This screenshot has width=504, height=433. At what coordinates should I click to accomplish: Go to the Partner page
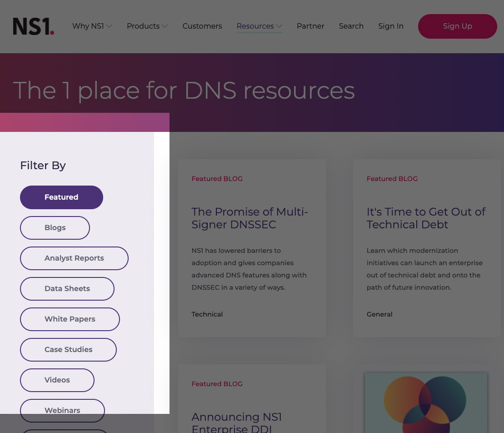click(x=310, y=26)
